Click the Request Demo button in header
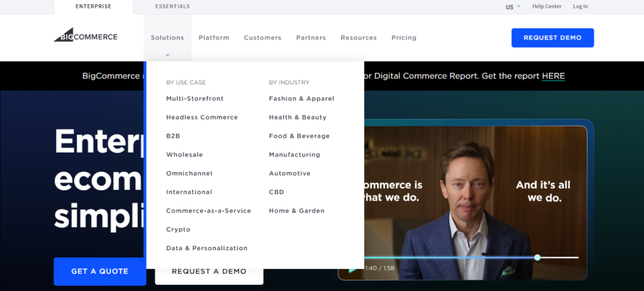The height and width of the screenshot is (291, 644). (552, 38)
